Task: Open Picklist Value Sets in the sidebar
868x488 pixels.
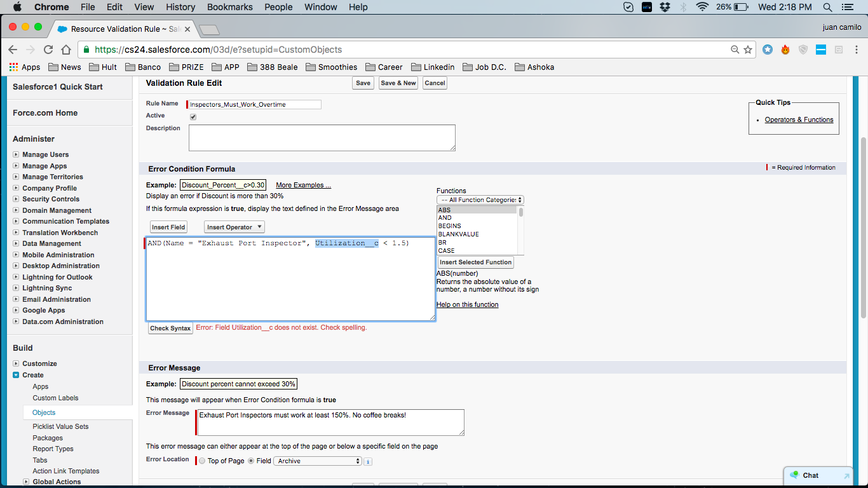Action: pos(61,426)
